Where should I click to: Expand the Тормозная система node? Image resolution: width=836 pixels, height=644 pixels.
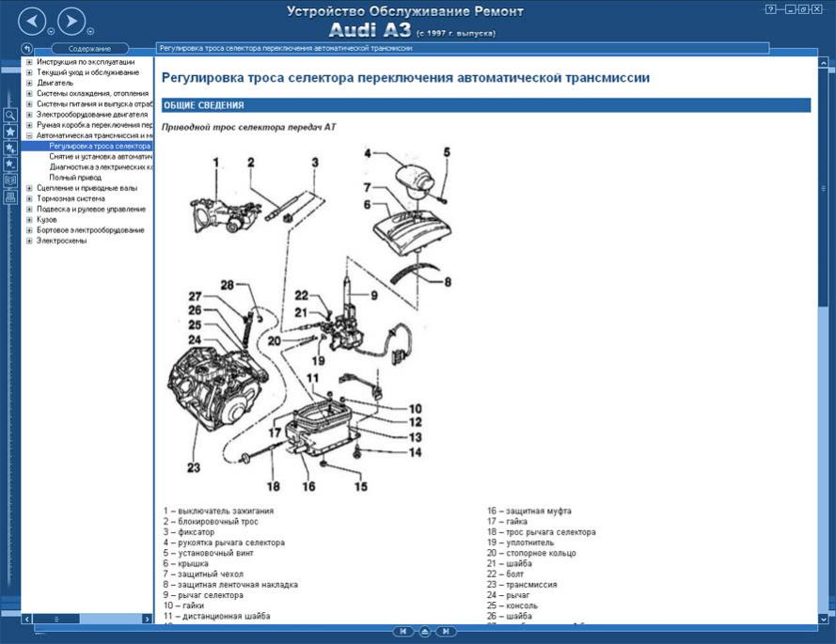(x=29, y=199)
